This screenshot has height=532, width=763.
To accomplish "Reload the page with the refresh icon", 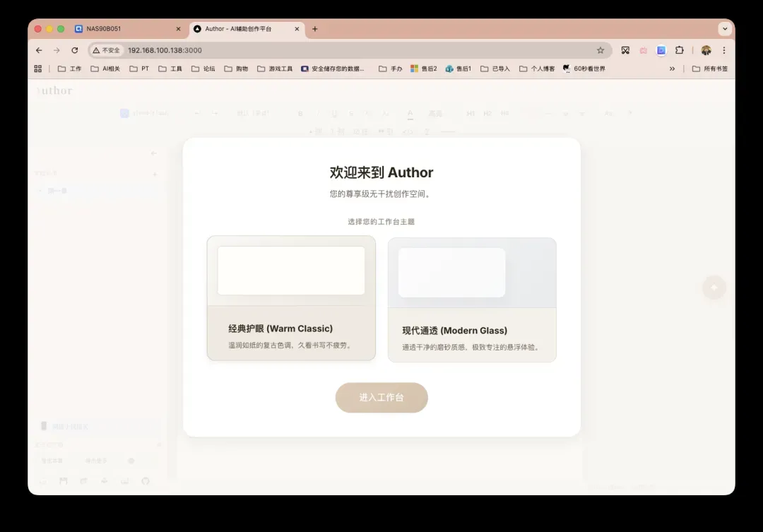I will [x=75, y=50].
